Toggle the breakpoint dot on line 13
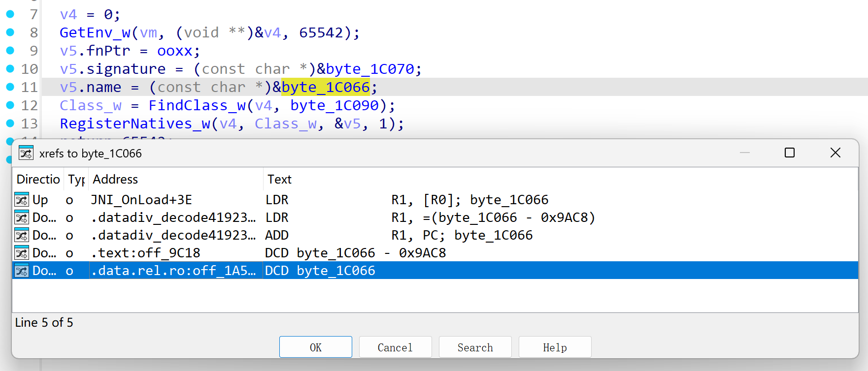The image size is (868, 371). (x=10, y=123)
